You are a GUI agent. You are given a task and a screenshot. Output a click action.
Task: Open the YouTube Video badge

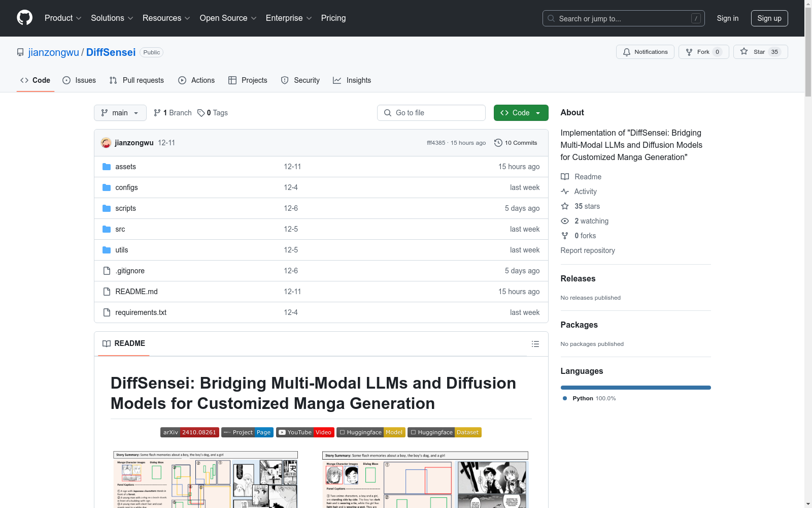click(305, 432)
